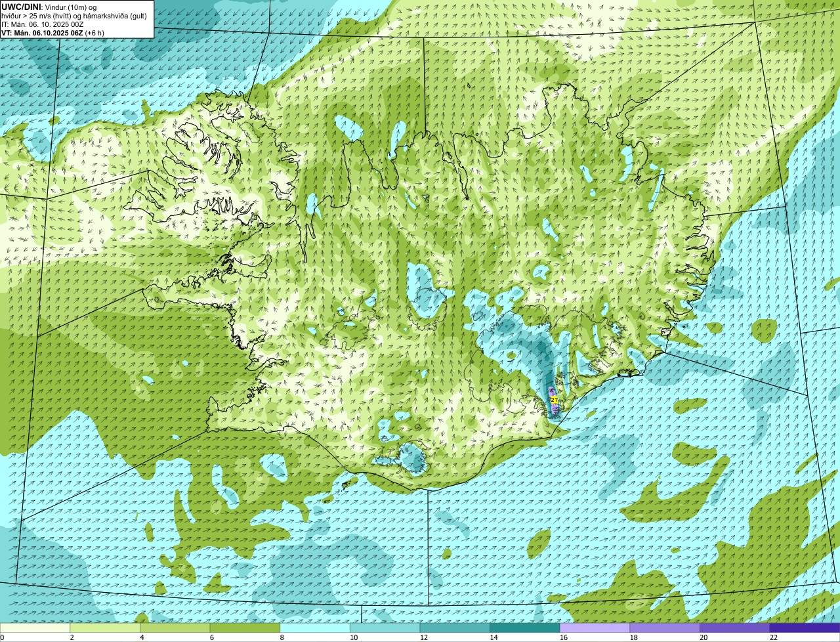Click the "UWC/DINI: Vindur (10m) og" title line
The width and height of the screenshot is (840, 642).
(49, 7)
